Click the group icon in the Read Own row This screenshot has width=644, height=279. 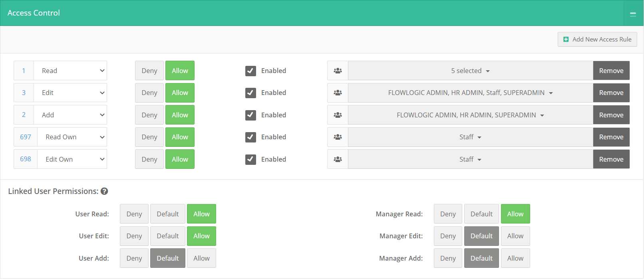[x=338, y=137]
